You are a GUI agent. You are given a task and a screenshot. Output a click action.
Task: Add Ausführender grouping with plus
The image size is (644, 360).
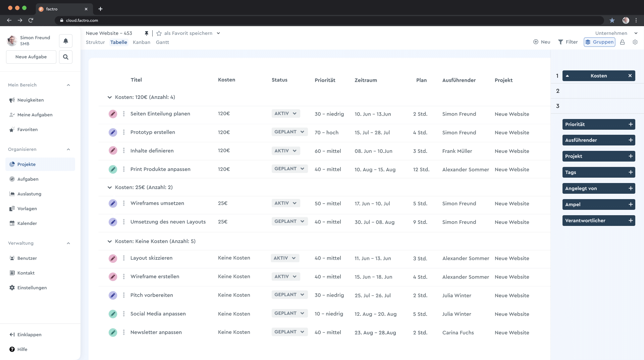click(x=631, y=140)
